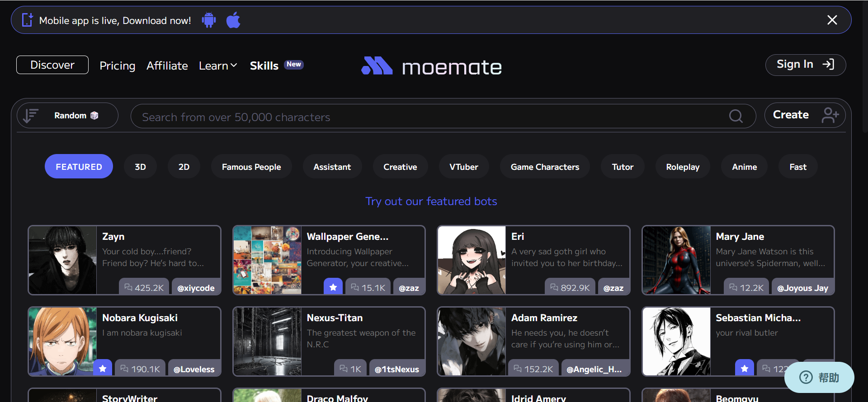Open the Zayn character thumbnail

tap(63, 260)
